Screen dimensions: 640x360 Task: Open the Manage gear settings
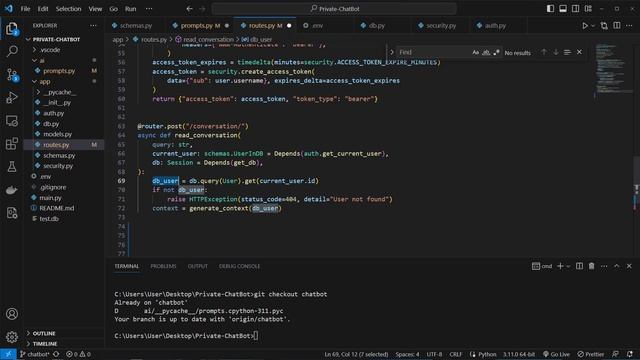tap(12, 337)
